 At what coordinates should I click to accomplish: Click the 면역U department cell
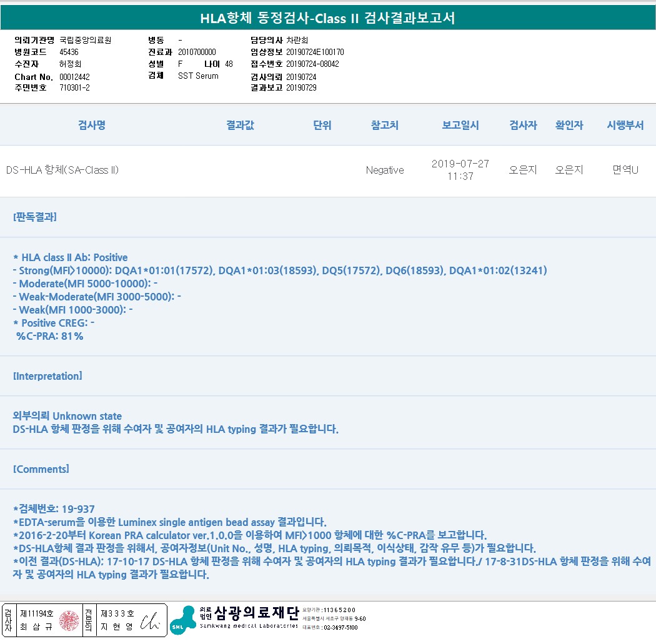coord(625,170)
